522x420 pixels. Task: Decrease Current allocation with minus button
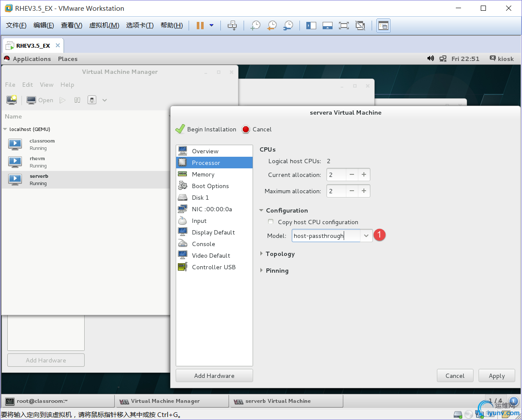pos(351,175)
